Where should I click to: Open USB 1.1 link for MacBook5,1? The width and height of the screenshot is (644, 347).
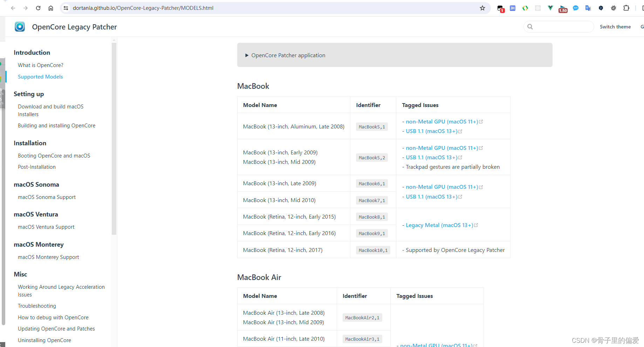[432, 131]
